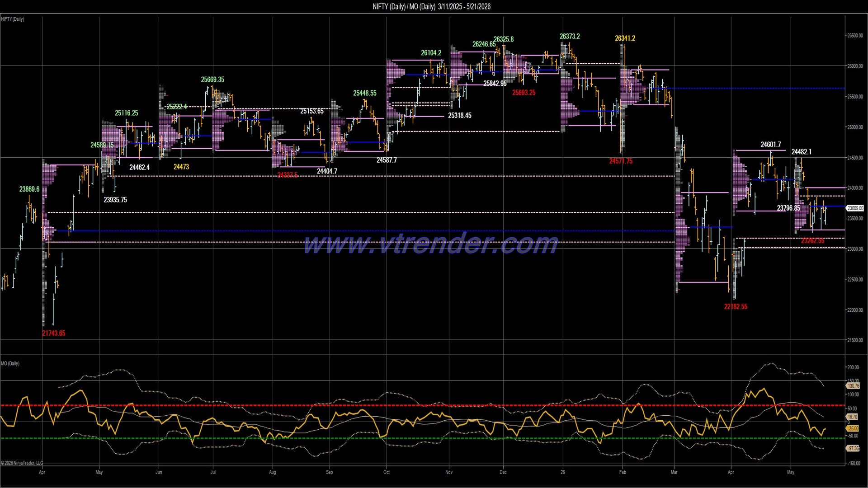Select the 23000.00 price axis label

click(855, 249)
